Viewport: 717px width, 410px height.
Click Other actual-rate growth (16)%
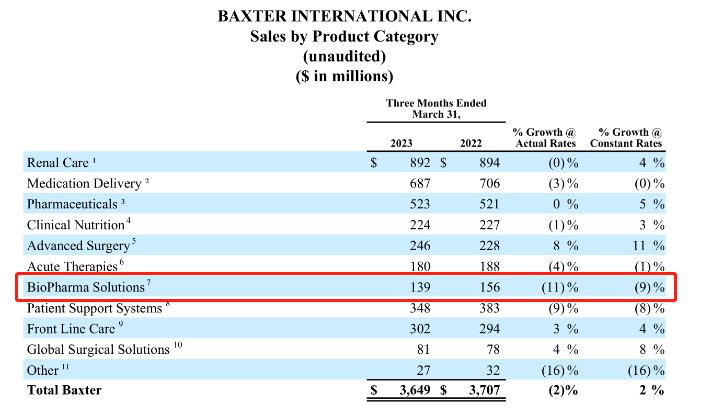(x=560, y=370)
